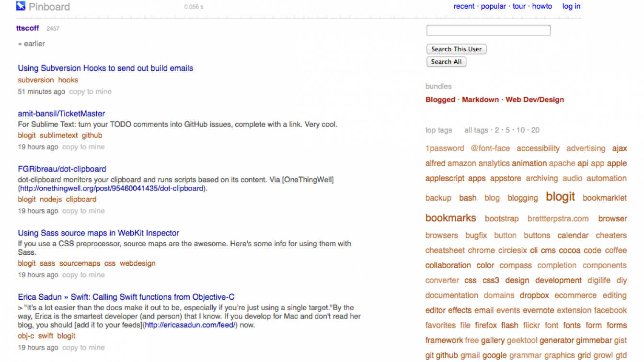The height and width of the screenshot is (362, 644).
Task: Go to the recent bookmarks page
Action: tap(464, 6)
